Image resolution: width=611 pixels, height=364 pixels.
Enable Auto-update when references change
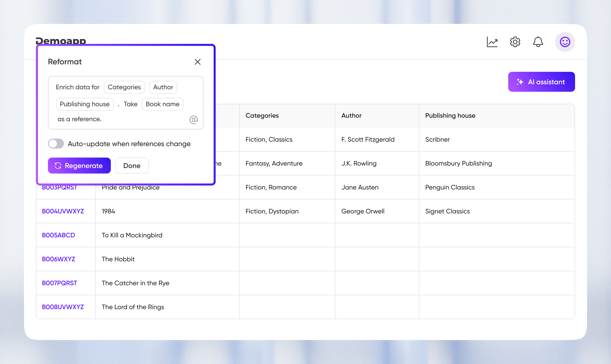pos(56,143)
